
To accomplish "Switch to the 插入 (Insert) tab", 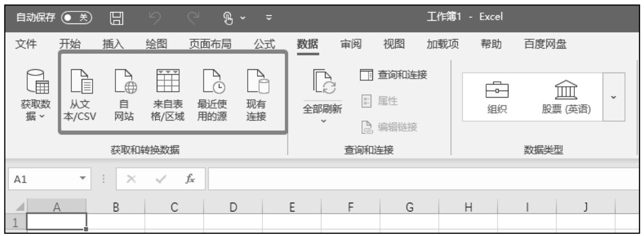I will [x=113, y=44].
